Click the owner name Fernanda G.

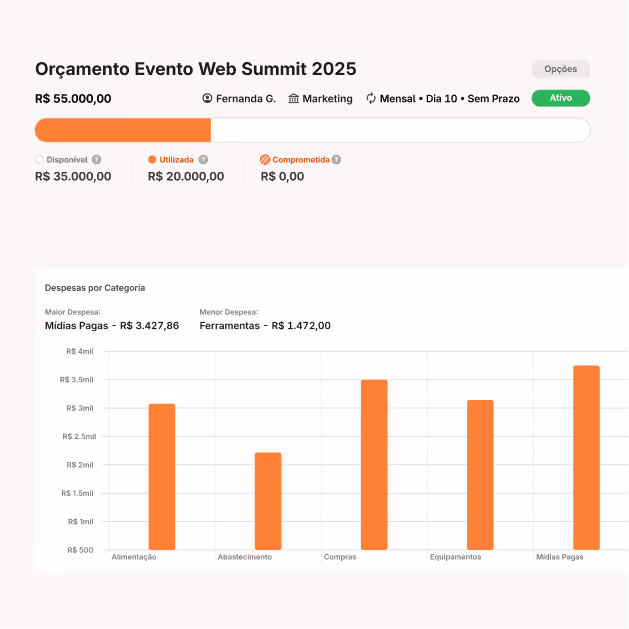246,99
